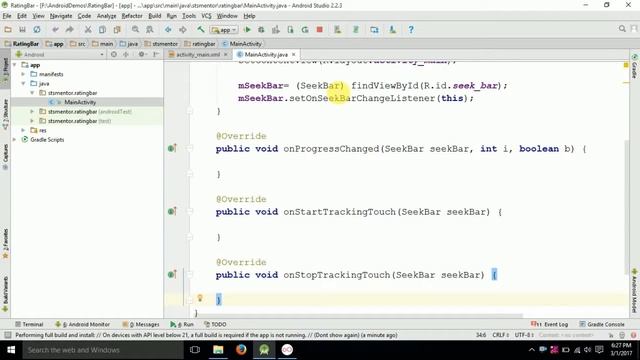This screenshot has width=640, height=360.
Task: Click the RatingBar breadcrumb
Action: [x=22, y=44]
